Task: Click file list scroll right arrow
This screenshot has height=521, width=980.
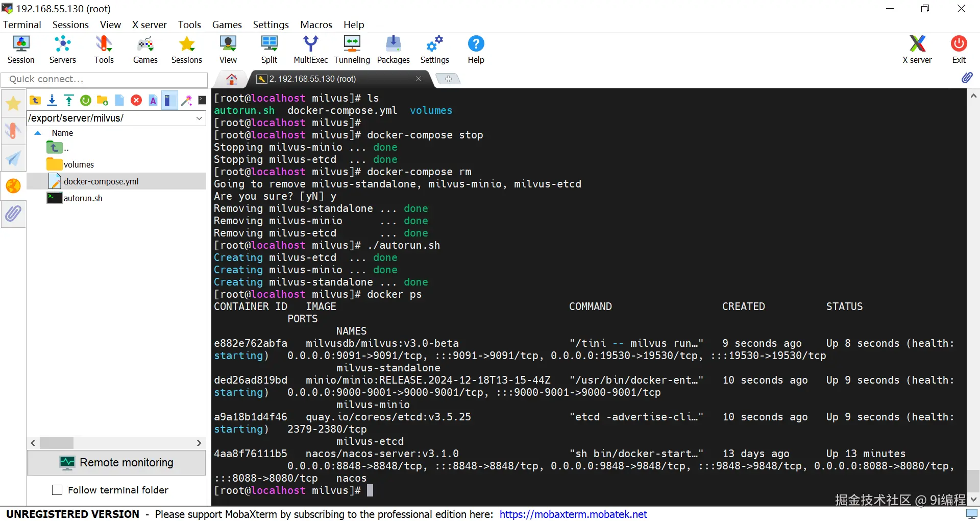Action: point(199,443)
